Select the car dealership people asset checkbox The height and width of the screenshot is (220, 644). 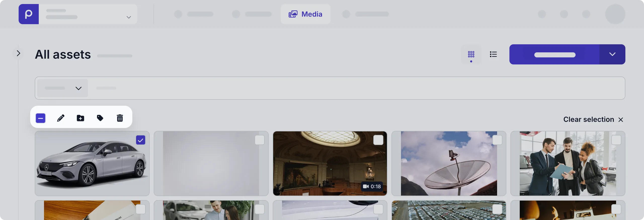(616, 140)
